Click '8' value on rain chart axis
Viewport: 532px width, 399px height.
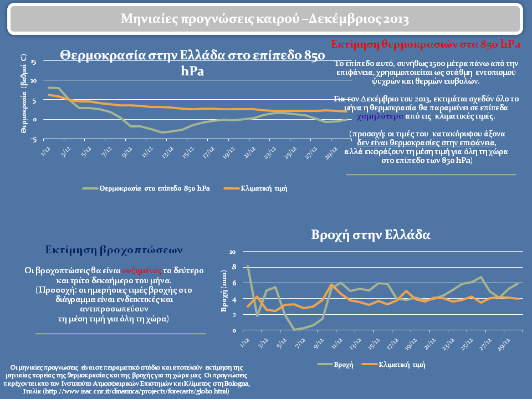(233, 267)
